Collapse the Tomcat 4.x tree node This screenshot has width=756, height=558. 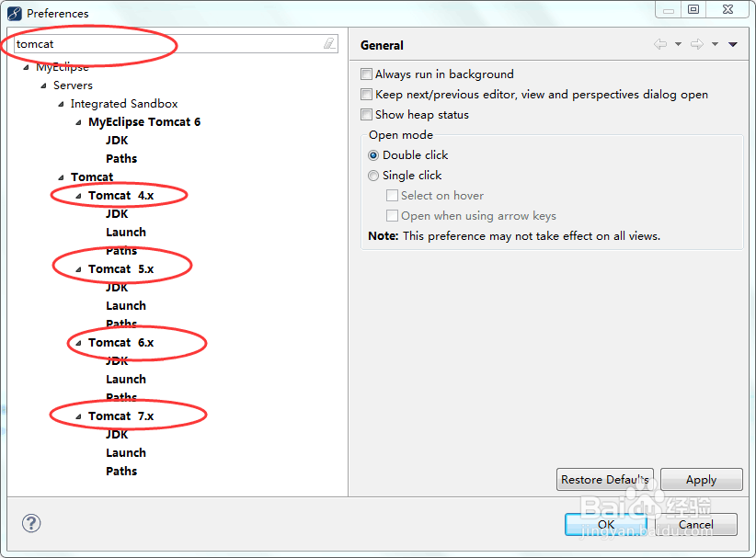coord(78,196)
